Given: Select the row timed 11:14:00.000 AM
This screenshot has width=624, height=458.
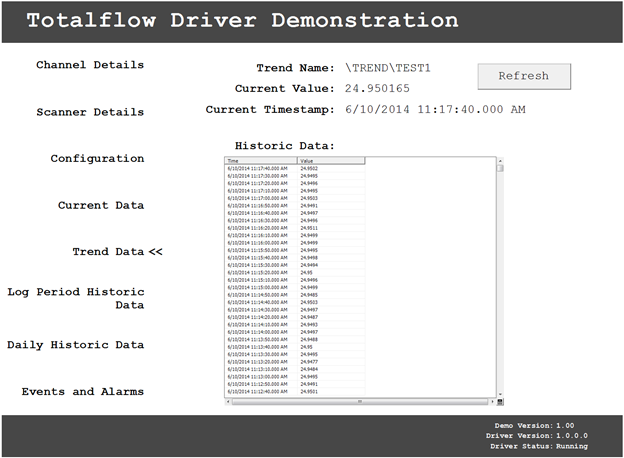Looking at the screenshot, I should point(295,332).
